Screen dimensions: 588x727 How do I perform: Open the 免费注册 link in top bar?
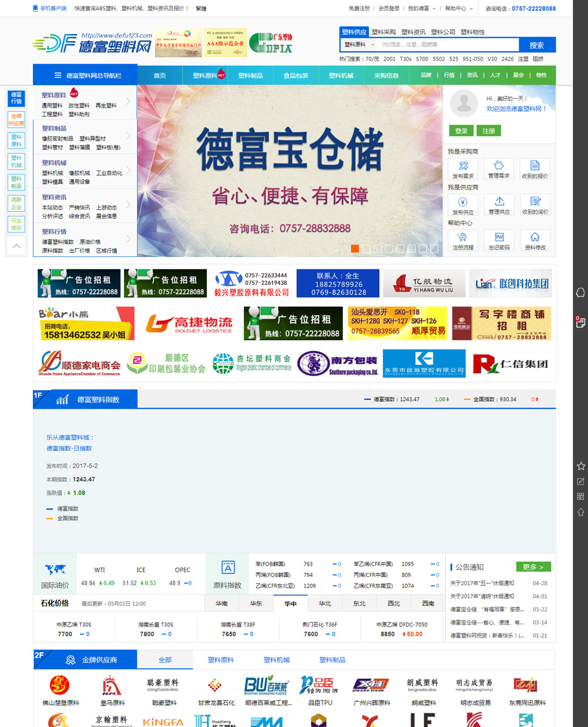(x=359, y=8)
